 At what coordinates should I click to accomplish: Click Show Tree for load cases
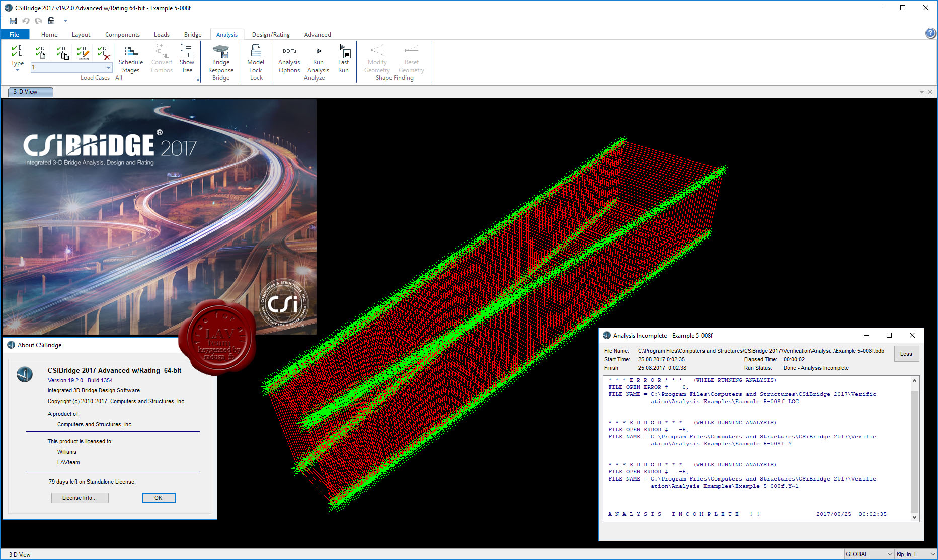187,59
